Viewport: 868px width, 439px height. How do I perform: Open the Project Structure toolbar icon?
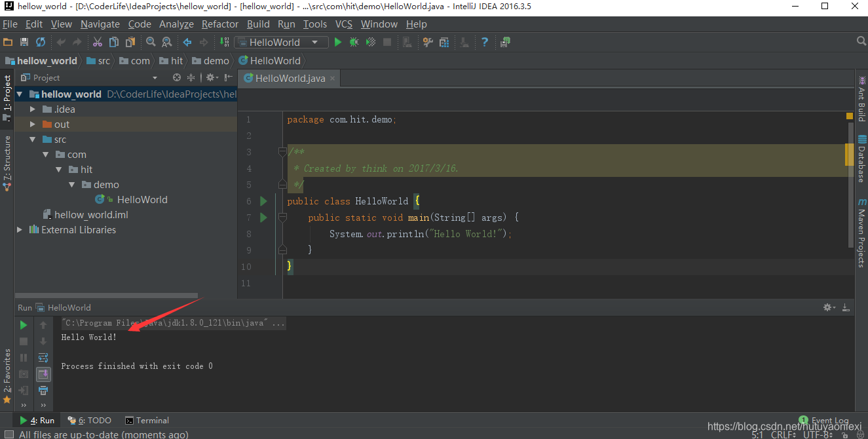pos(444,42)
